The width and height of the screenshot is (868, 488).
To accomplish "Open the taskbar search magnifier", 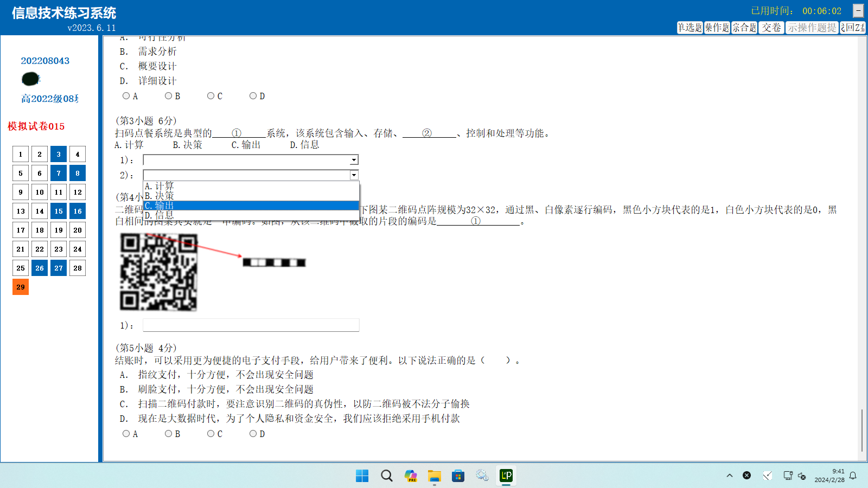I will point(386,476).
